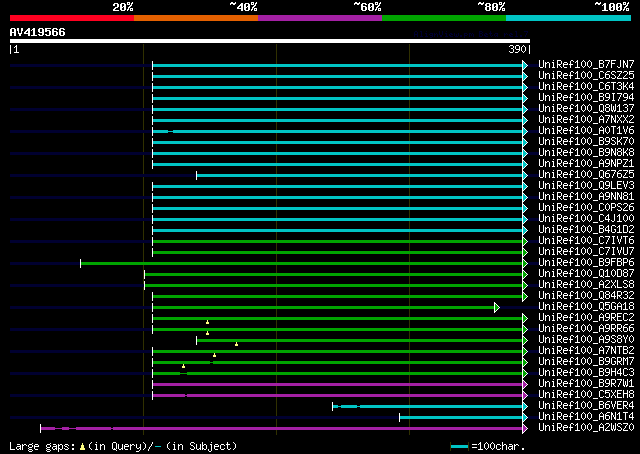Click the yellow gap triangle above the B9H4C3 bar
The height and width of the screenshot is (454, 640).
coord(183,366)
